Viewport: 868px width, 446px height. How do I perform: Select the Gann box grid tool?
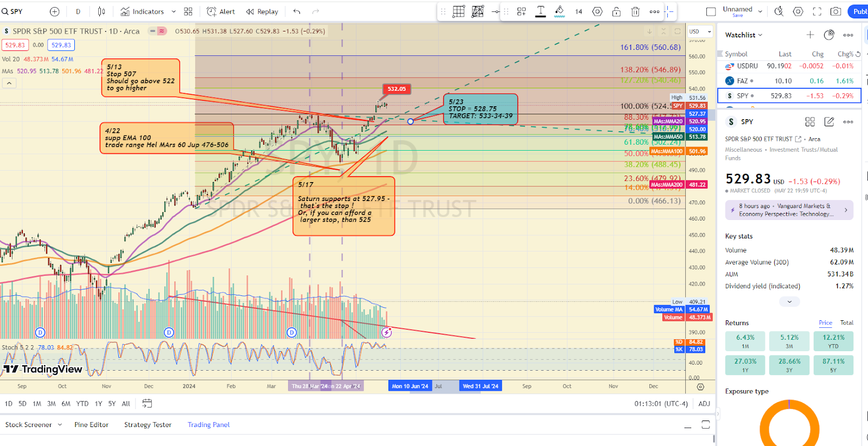coord(458,11)
